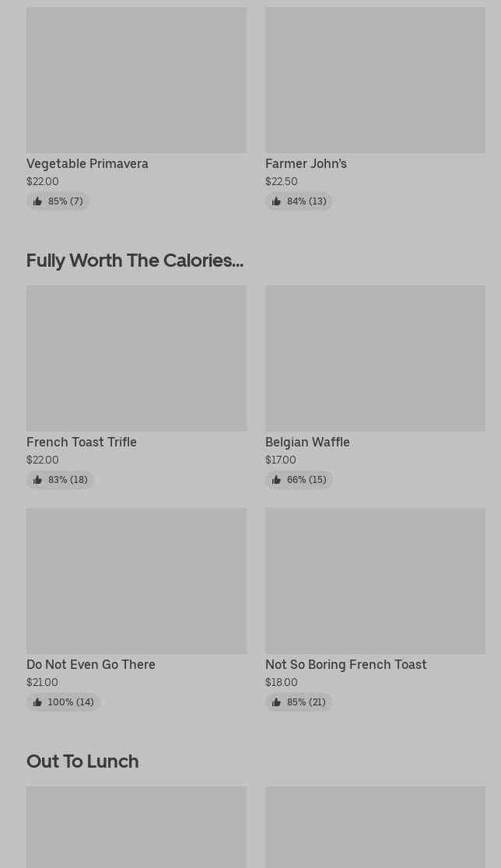
Task: Click the French Toast Trifle photo
Action: 136,359
